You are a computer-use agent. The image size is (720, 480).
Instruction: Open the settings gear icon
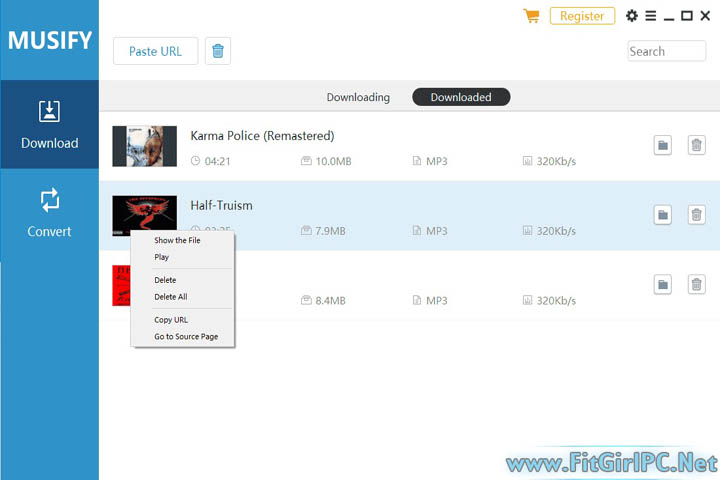tap(631, 16)
